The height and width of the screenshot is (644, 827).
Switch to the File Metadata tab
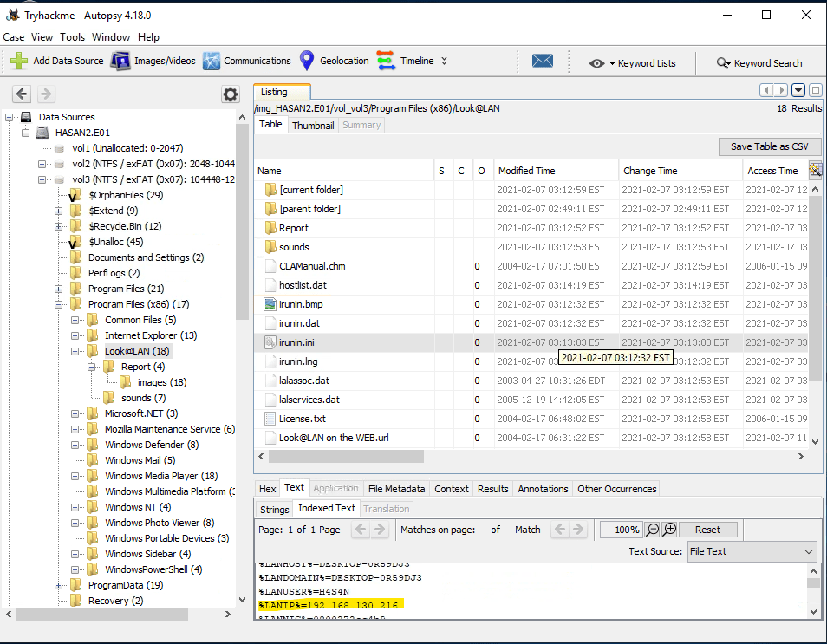[396, 489]
